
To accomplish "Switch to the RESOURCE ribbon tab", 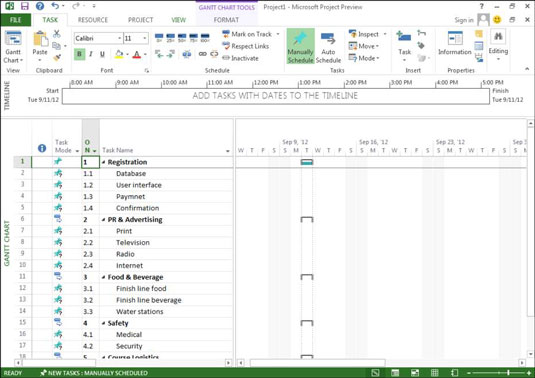I will 93,20.
